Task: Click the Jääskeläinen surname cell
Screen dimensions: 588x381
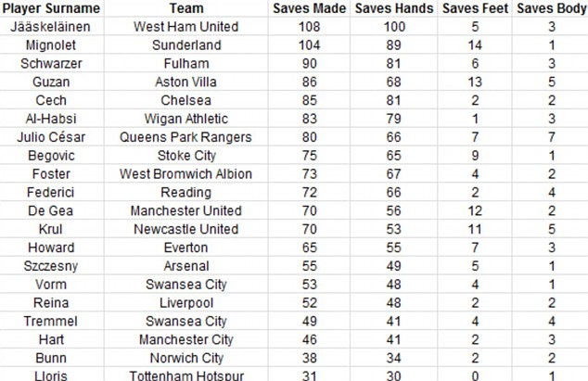Action: point(51,26)
